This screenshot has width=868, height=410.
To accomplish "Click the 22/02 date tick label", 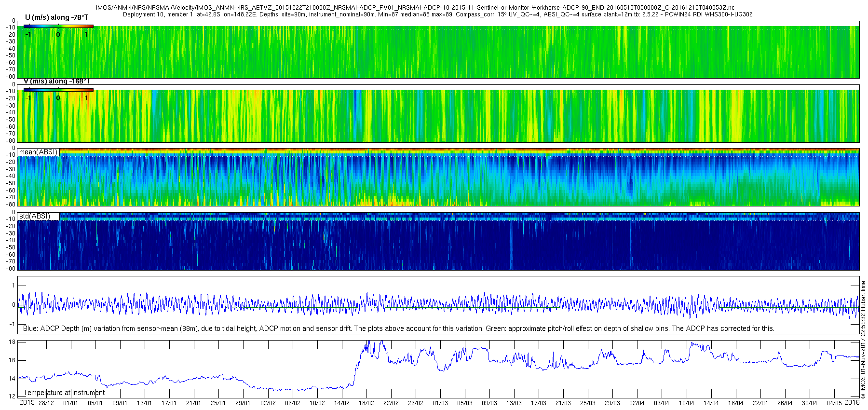I will [391, 403].
